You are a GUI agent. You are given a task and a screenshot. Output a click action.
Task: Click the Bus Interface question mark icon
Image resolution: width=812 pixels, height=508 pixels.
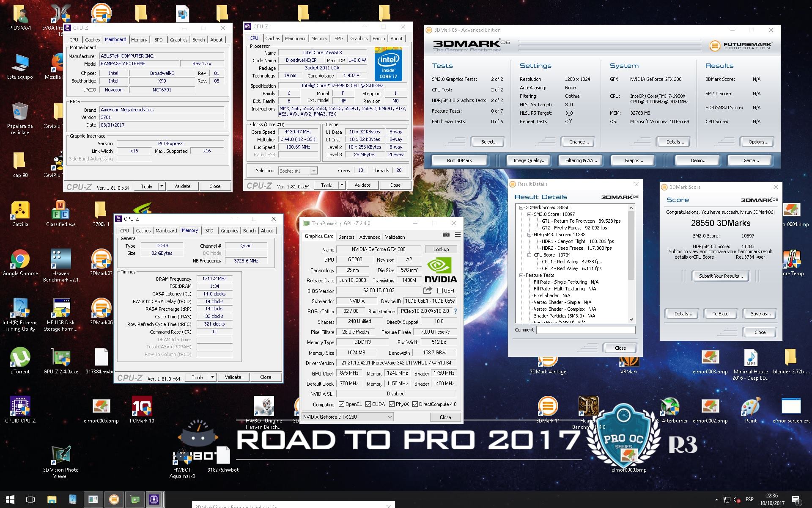pyautogui.click(x=455, y=311)
